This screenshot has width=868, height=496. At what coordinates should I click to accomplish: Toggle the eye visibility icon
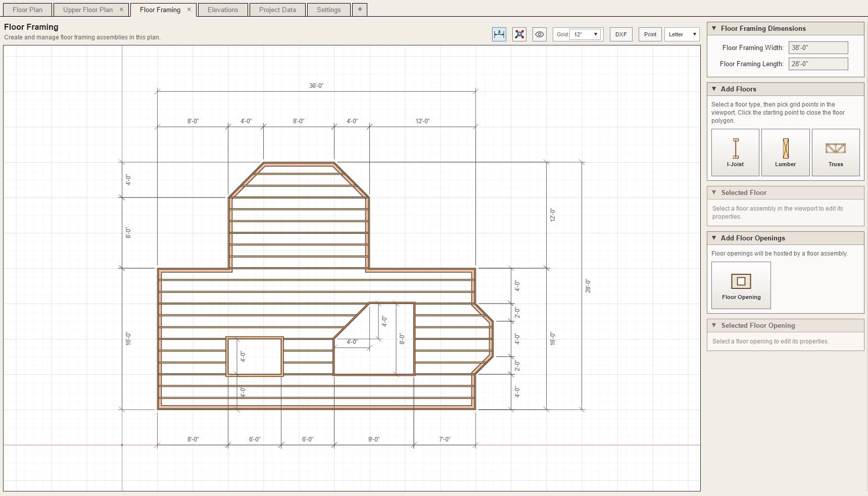[x=539, y=34]
